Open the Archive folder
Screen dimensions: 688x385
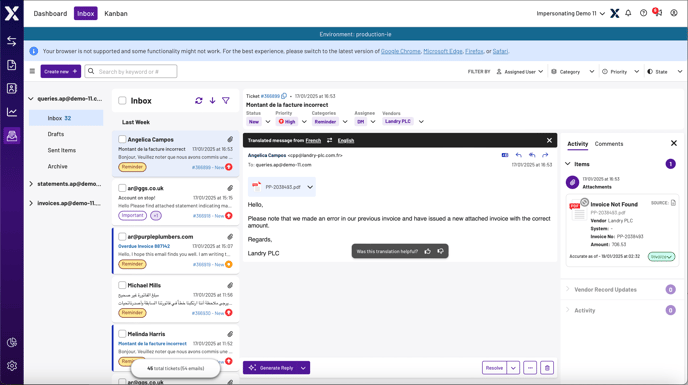pyautogui.click(x=57, y=166)
